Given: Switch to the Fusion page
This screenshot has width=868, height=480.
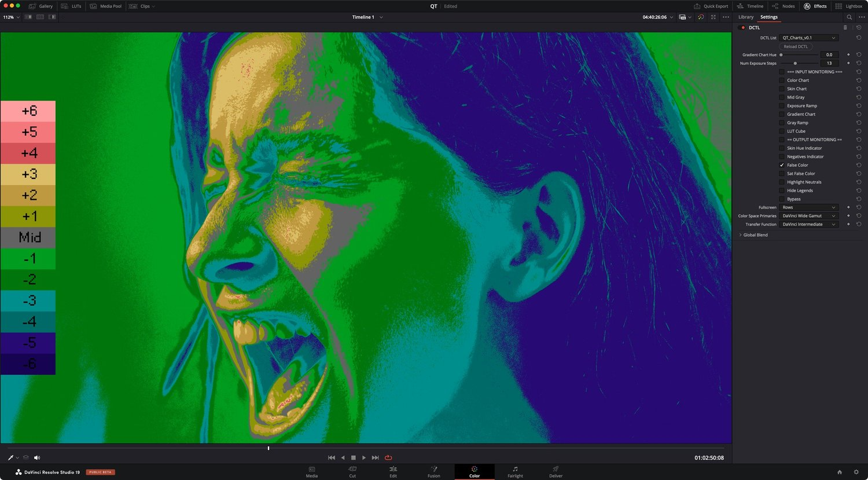Looking at the screenshot, I should point(434,472).
